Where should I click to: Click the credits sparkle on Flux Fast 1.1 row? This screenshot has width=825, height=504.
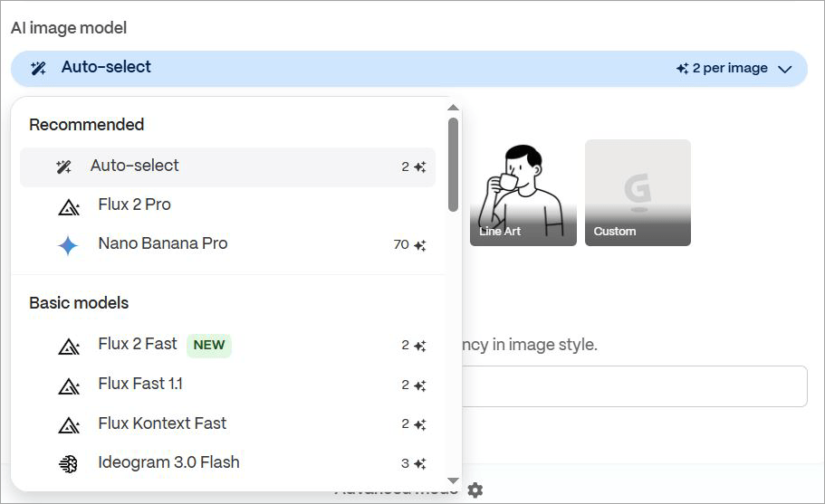419,385
